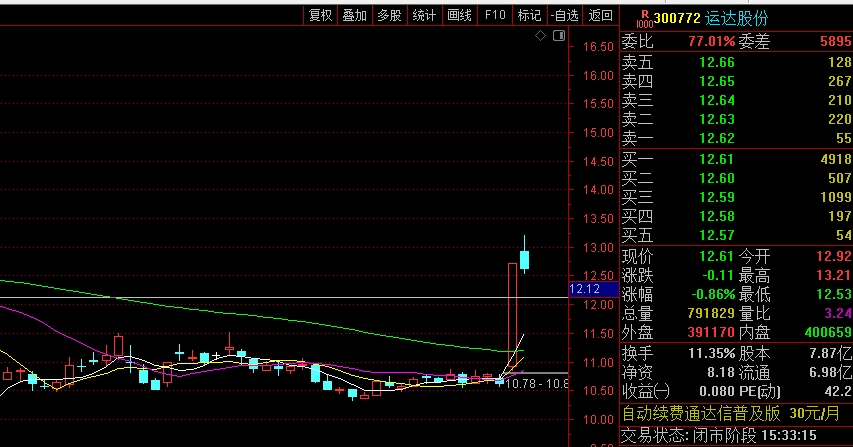This screenshot has width=853, height=447.
Task: Click the 股本 value 7.87亿
Action: click(830, 353)
